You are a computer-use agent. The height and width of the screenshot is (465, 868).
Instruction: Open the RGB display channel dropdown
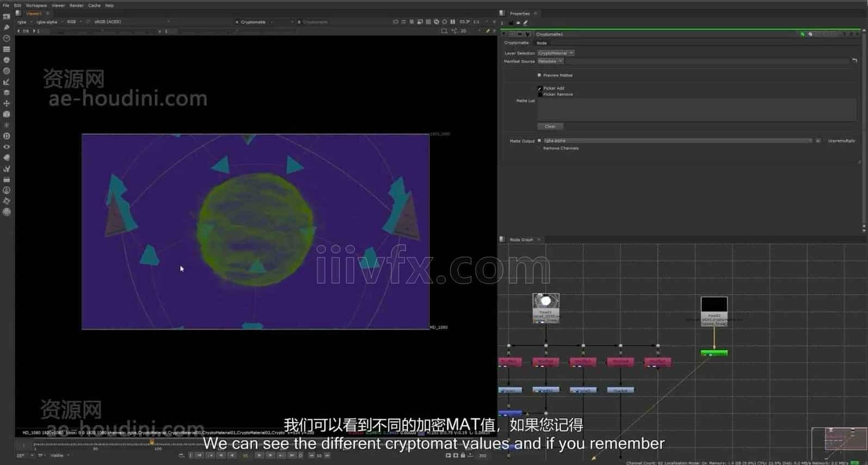[x=74, y=22]
